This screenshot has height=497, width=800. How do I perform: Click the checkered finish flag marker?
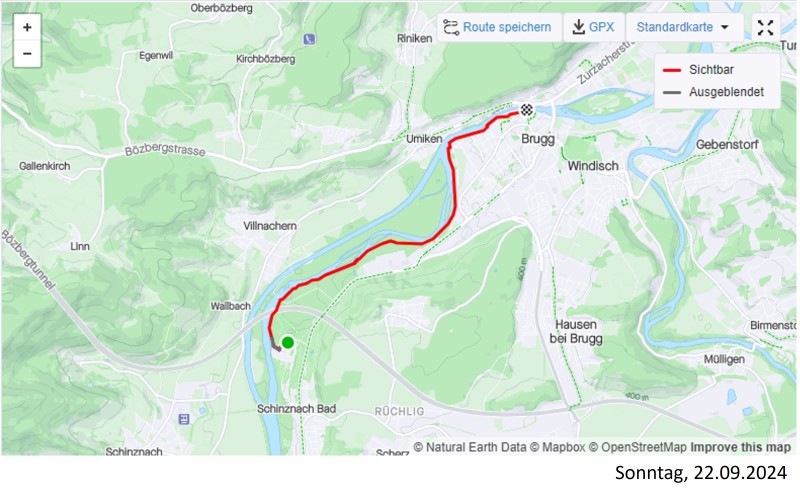pos(527,109)
